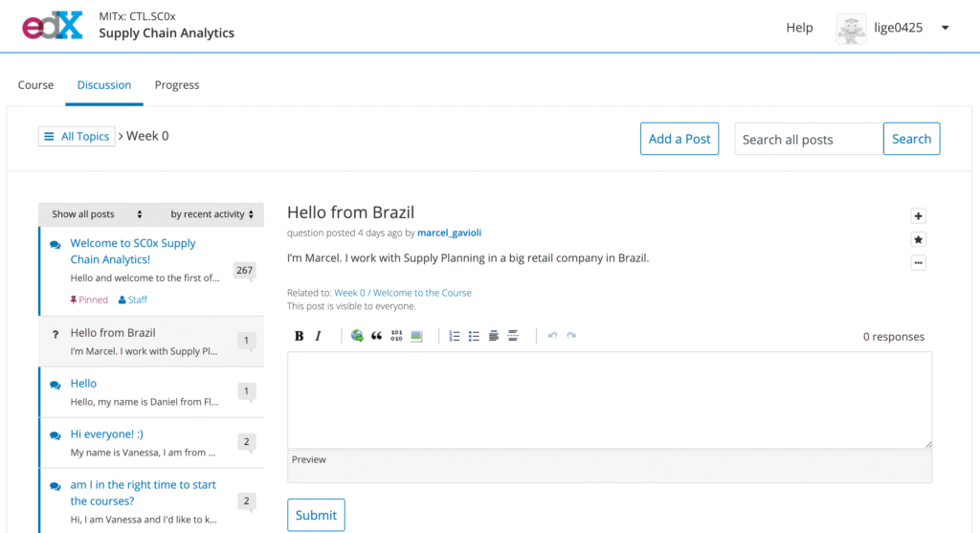
Task: Submit the response with Submit button
Action: tap(316, 515)
